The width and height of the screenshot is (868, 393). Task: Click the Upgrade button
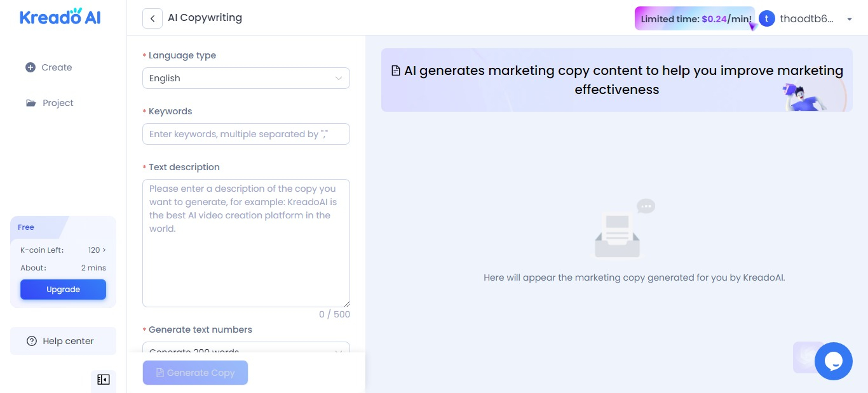coord(63,290)
